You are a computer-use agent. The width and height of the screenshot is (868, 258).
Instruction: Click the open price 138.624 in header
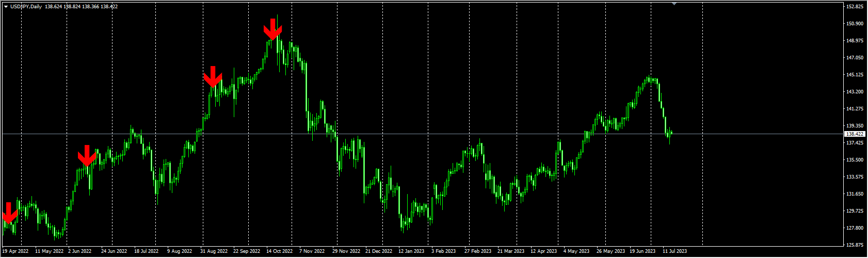coord(53,7)
